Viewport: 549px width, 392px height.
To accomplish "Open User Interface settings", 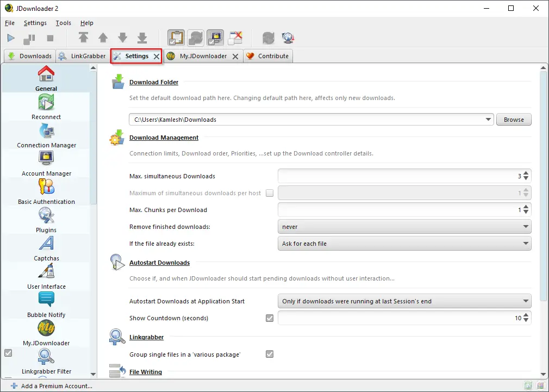I will pos(46,277).
